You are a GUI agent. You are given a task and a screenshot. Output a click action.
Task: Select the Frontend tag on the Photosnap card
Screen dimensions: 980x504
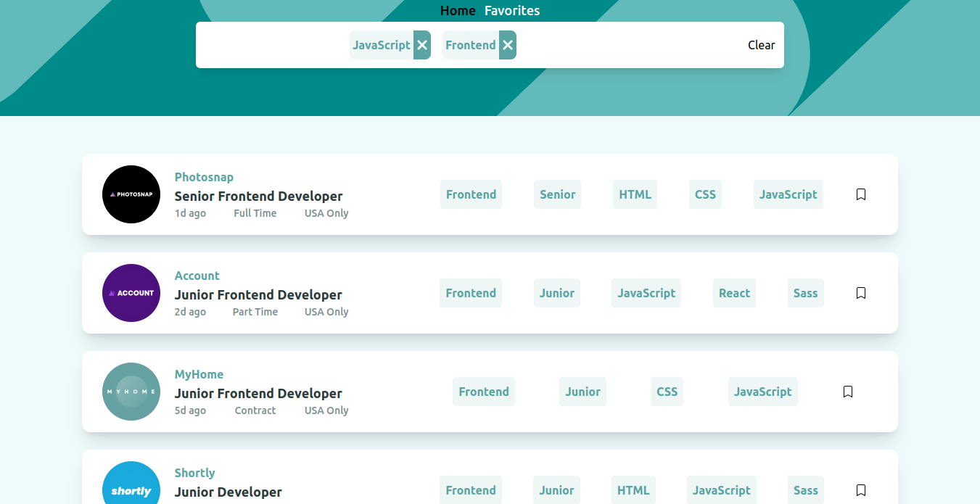(x=471, y=194)
